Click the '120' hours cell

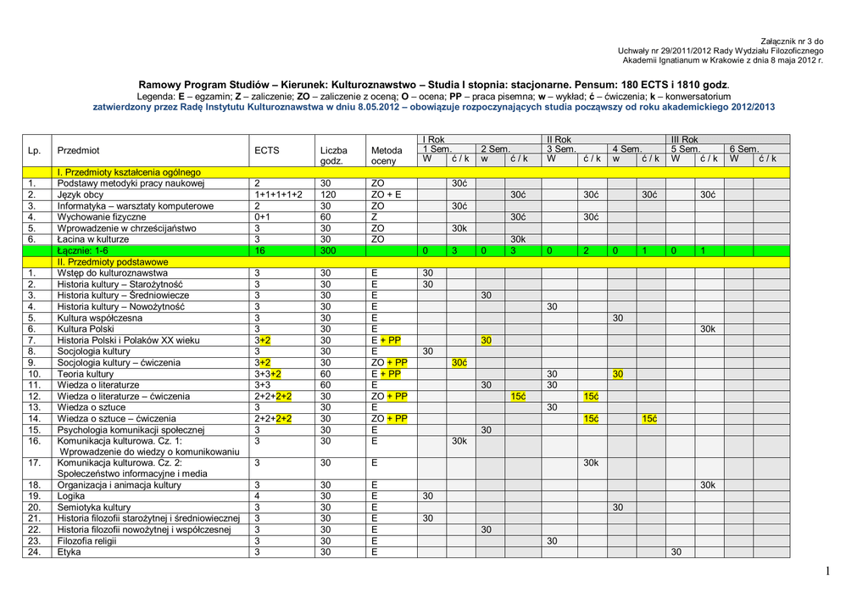tap(329, 195)
